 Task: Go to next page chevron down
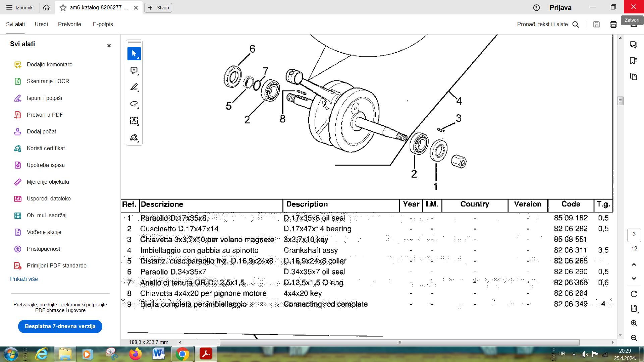634,279
